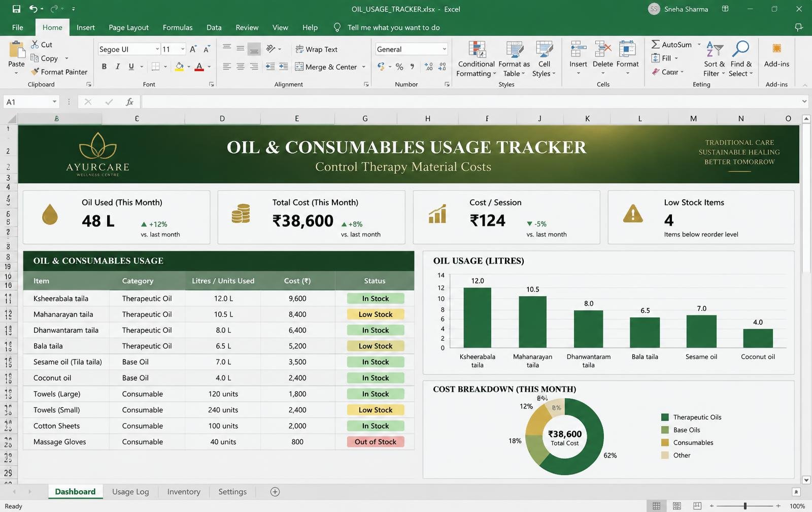
Task: Click Format as Table icon
Action: coord(515,50)
